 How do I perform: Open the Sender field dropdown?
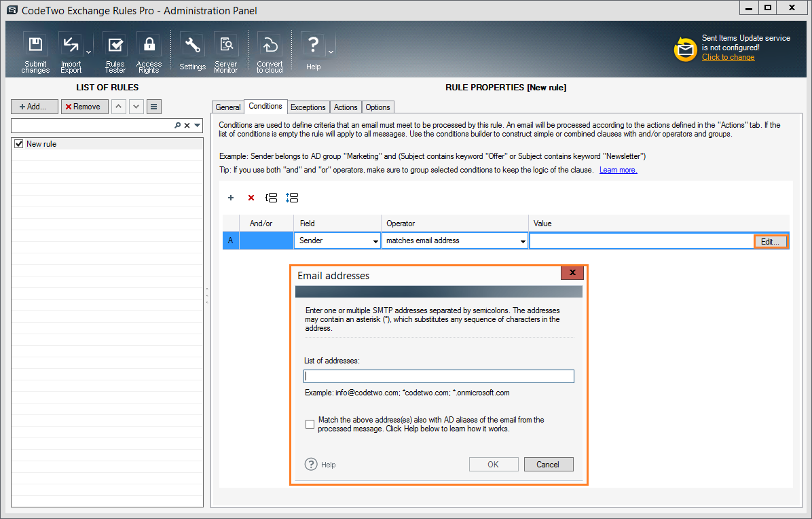tap(375, 241)
